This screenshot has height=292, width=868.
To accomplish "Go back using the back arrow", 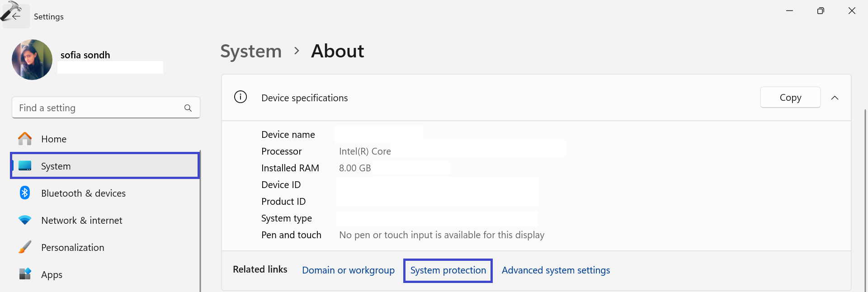I will pos(16,16).
